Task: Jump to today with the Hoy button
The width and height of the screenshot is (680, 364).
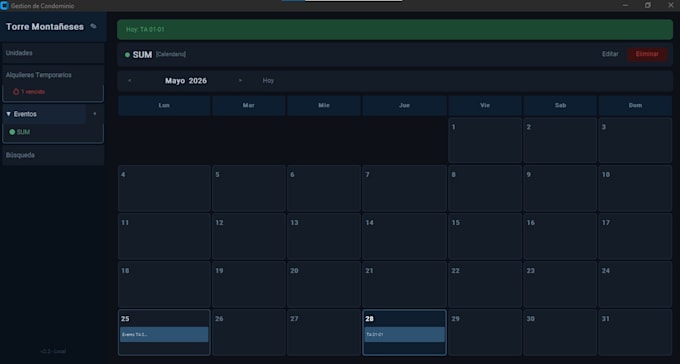Action: (x=268, y=81)
